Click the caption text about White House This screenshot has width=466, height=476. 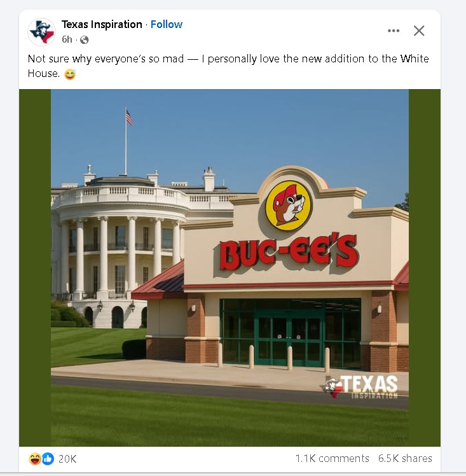[228, 66]
